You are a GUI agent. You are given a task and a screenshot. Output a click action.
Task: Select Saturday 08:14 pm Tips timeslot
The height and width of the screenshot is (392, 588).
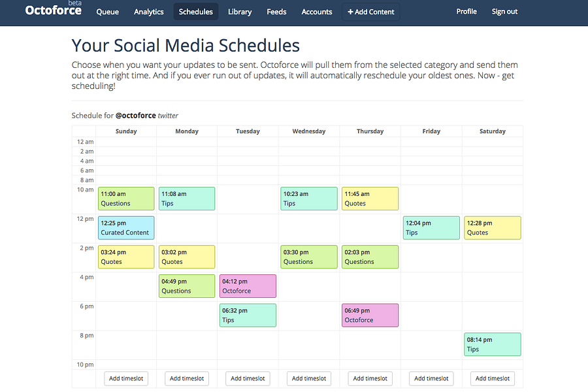(x=493, y=344)
